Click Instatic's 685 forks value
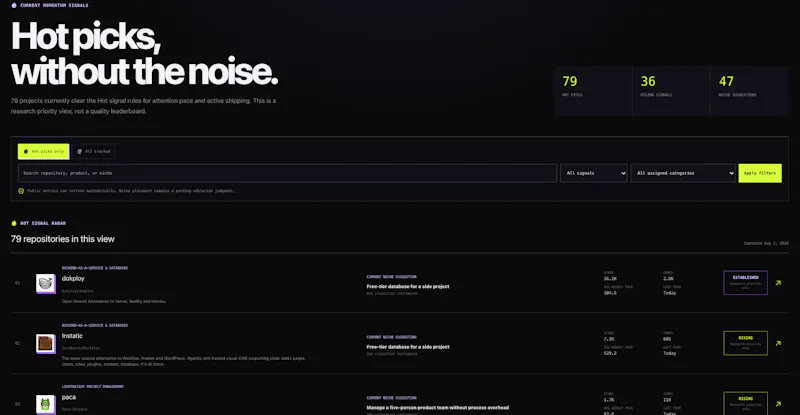This screenshot has width=800, height=415. pyautogui.click(x=667, y=339)
